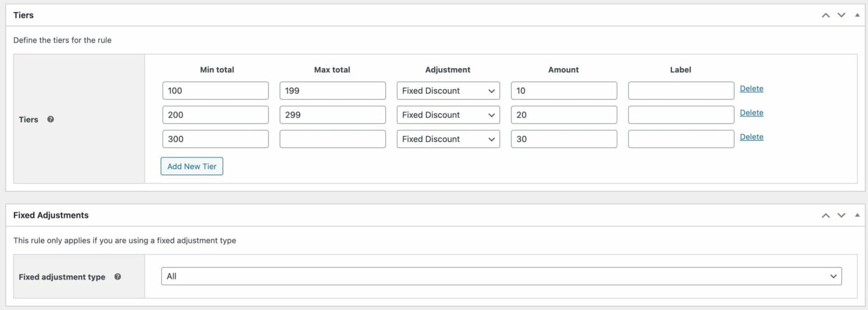Open the Fixed adjustment type dropdown

click(501, 276)
